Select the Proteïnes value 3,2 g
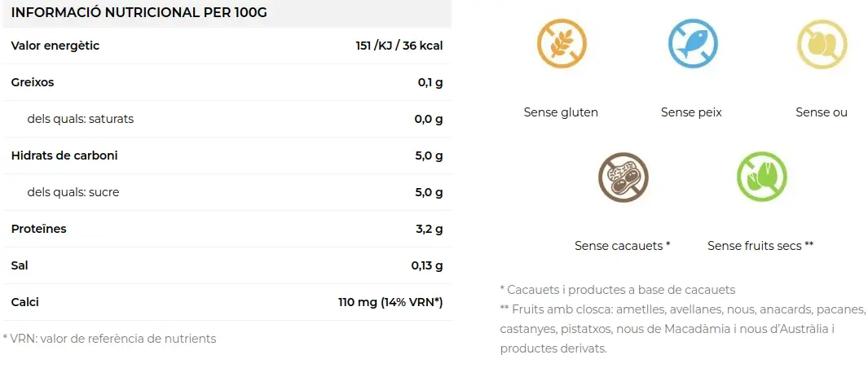The width and height of the screenshot is (868, 390). [429, 229]
